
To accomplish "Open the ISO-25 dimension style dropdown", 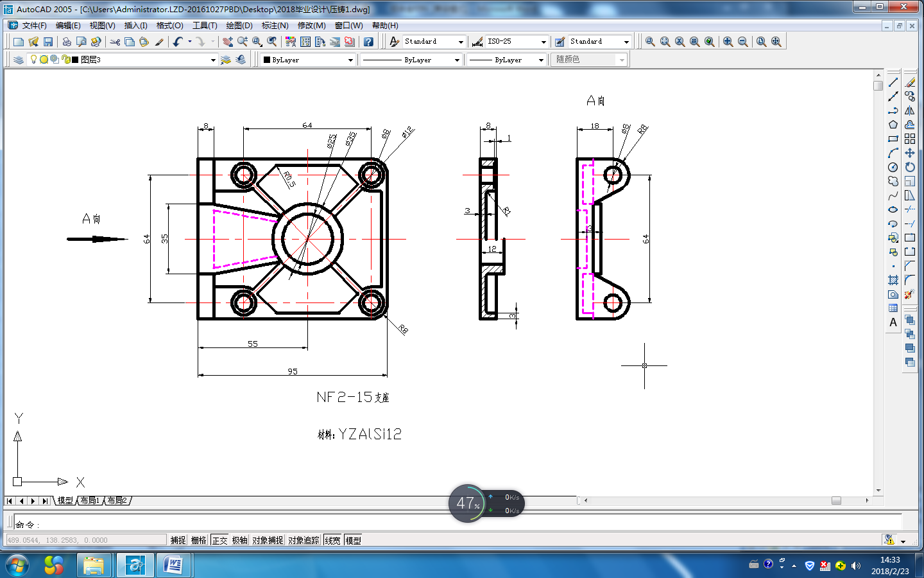I will tap(543, 42).
